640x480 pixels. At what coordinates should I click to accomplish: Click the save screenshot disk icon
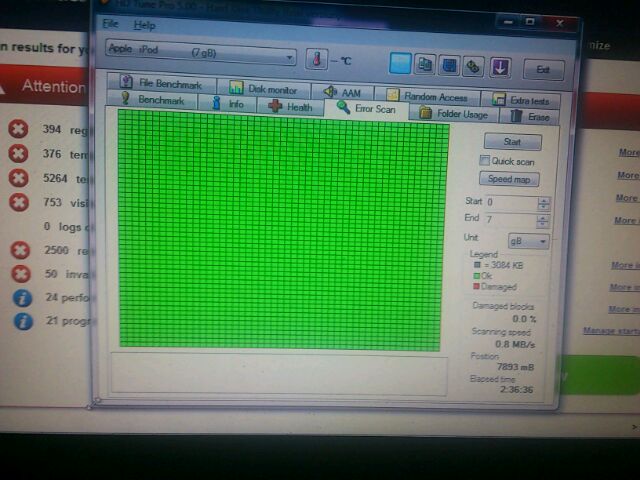point(449,66)
